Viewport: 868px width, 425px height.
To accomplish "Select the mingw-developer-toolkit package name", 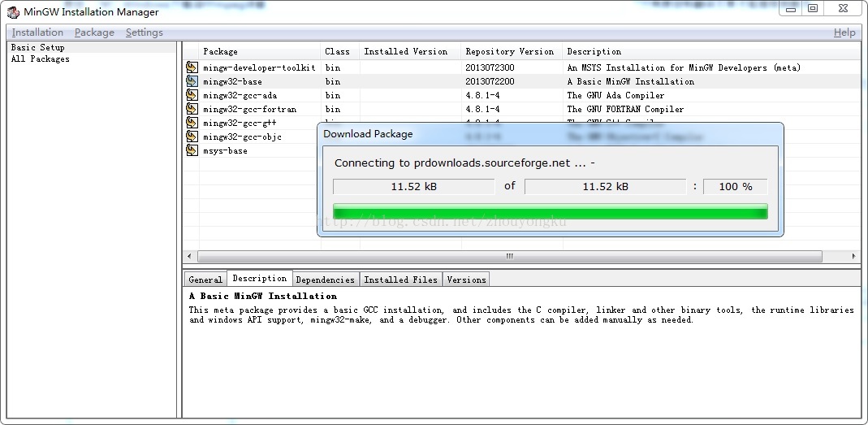I will pyautogui.click(x=259, y=67).
